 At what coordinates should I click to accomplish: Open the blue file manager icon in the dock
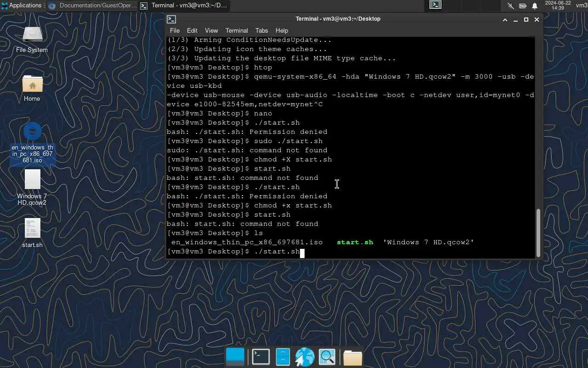(283, 357)
